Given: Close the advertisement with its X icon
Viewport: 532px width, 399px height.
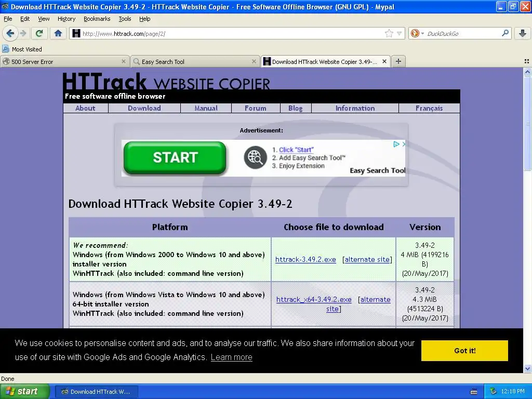Looking at the screenshot, I should click(404, 144).
